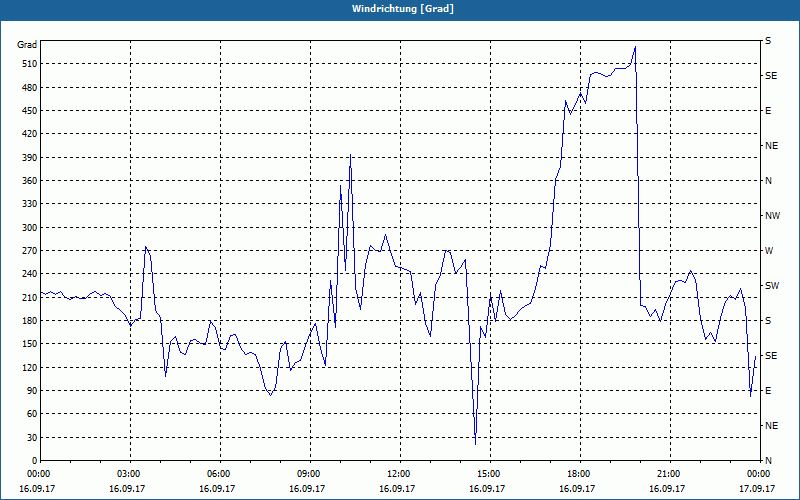Select the "510" value on the degree axis
The image size is (800, 500).
[30, 64]
